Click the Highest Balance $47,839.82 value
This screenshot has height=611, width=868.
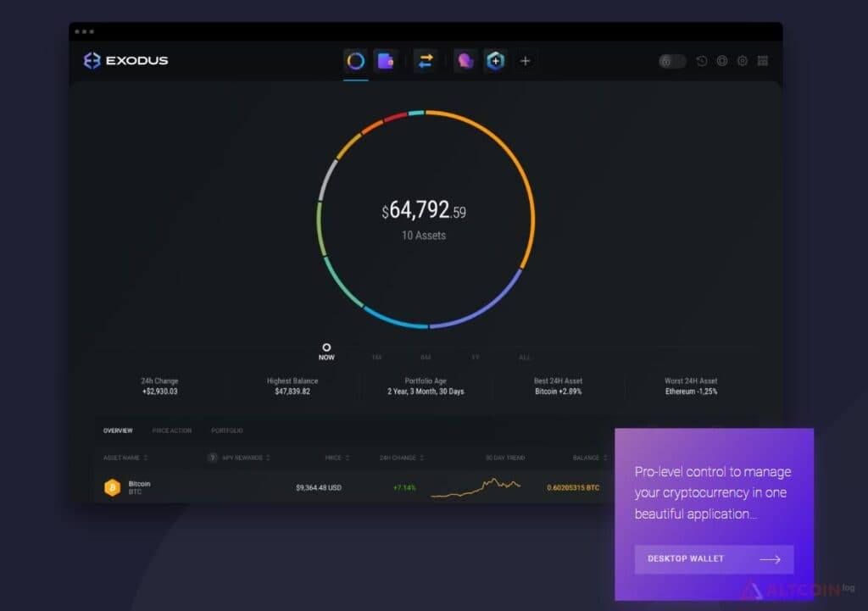click(292, 392)
